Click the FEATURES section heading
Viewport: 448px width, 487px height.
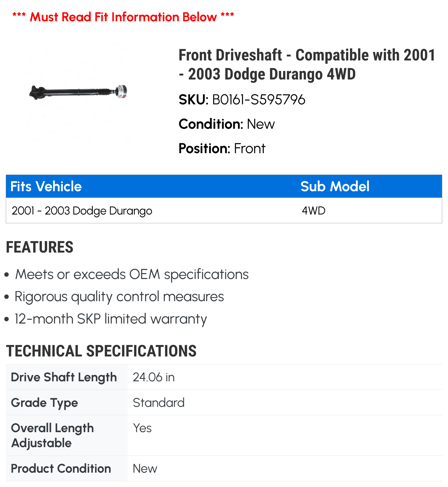pos(39,247)
